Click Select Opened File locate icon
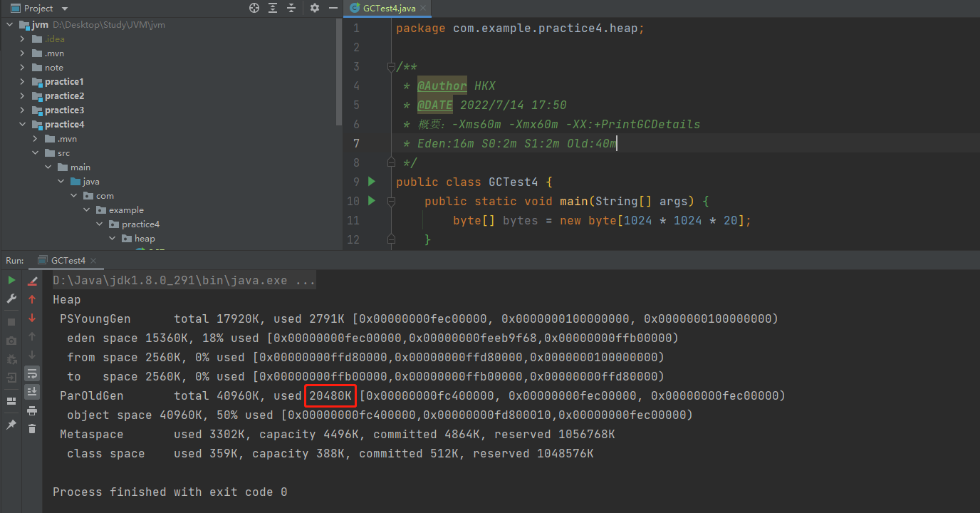The height and width of the screenshot is (513, 980). (254, 8)
